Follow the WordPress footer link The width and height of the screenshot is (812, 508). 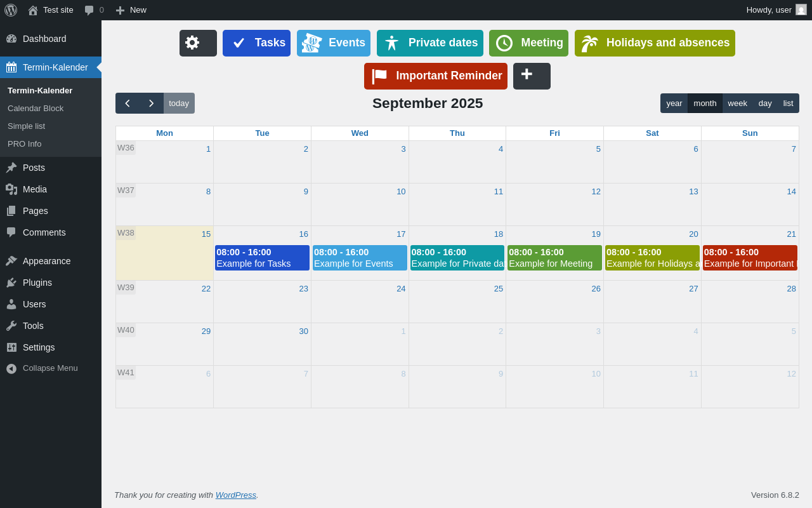click(236, 495)
